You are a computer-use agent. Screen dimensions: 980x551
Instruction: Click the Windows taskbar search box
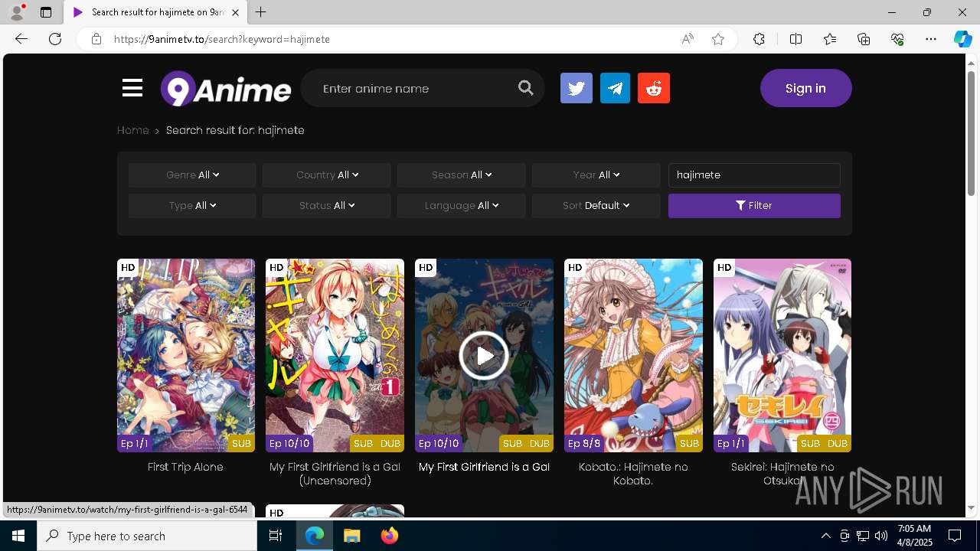[x=147, y=536]
